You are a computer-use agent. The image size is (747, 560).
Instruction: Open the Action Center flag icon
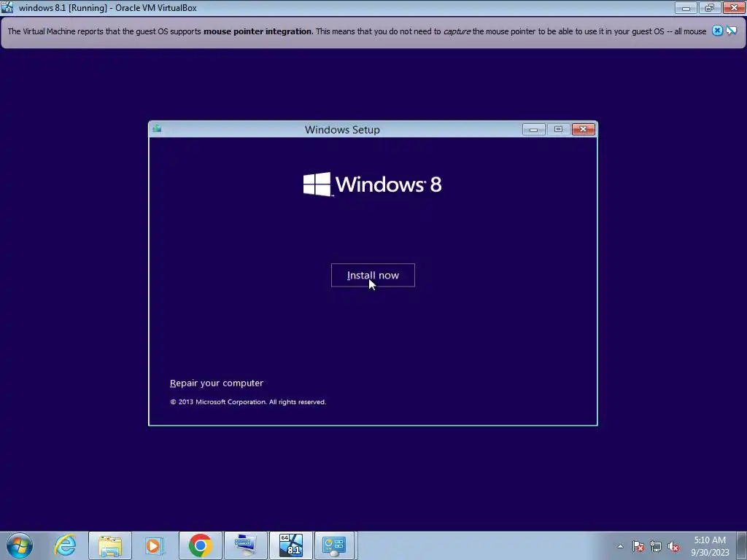638,546
